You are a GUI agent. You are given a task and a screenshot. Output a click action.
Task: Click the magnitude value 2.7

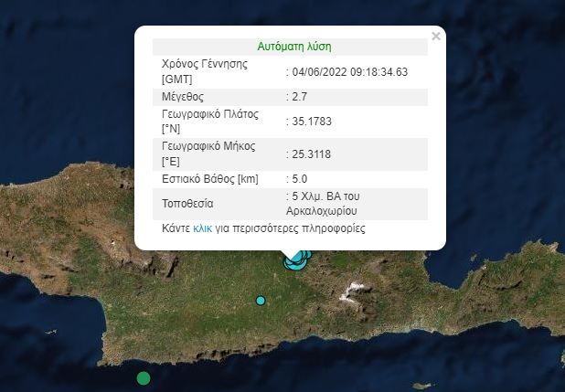299,97
